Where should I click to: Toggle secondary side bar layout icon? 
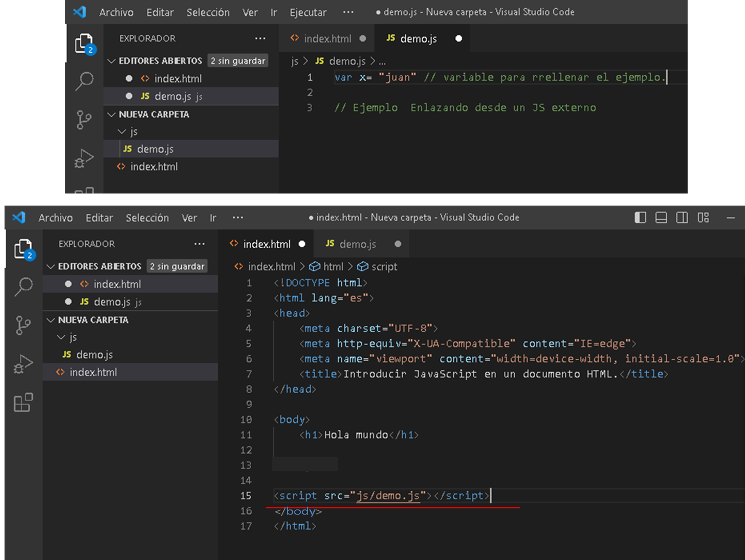(682, 218)
